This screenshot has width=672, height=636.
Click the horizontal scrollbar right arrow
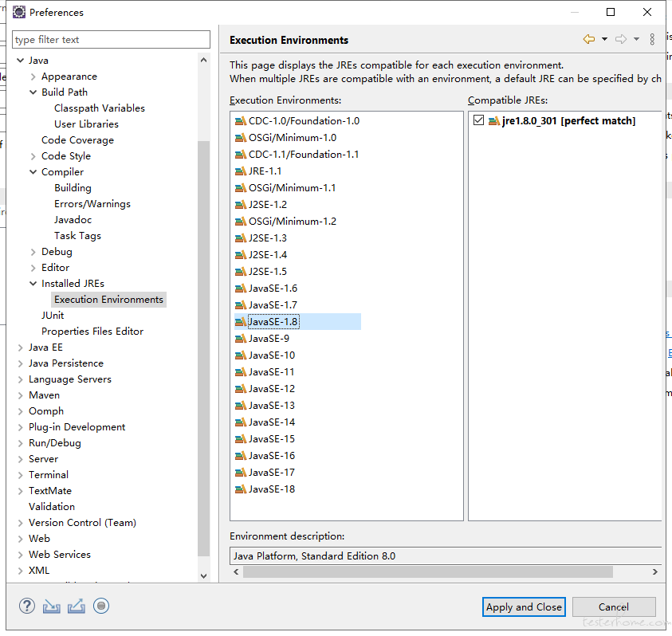(x=654, y=571)
